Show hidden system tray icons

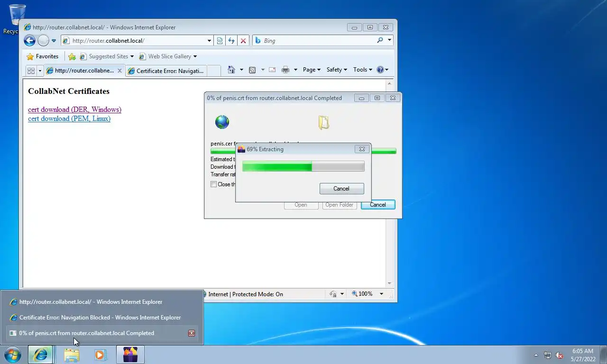point(536,355)
